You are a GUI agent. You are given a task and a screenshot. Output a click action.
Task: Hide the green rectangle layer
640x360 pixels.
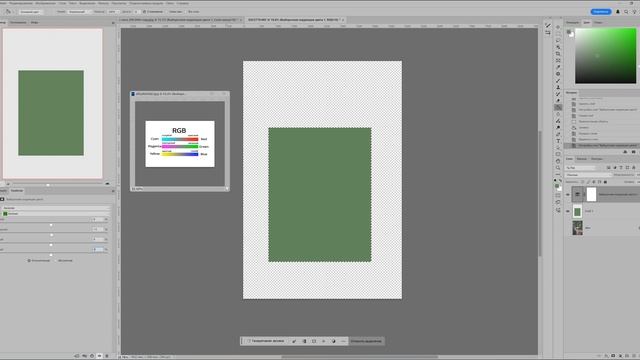click(568, 211)
